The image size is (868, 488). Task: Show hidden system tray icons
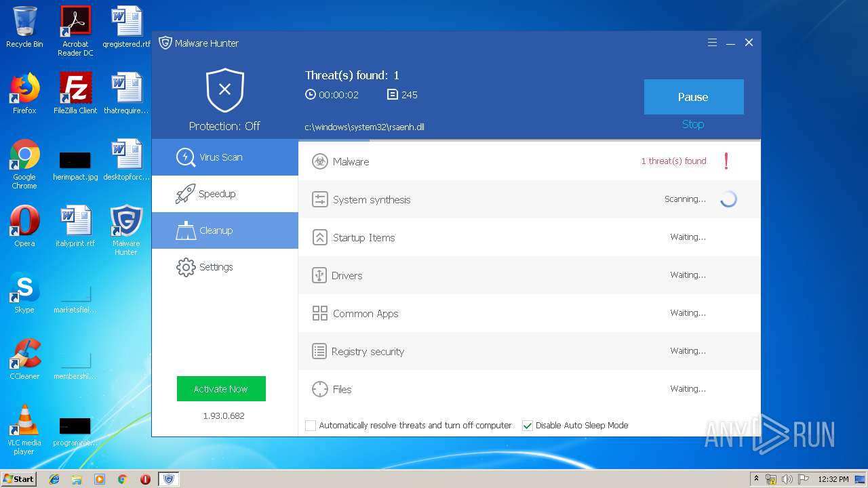pyautogui.click(x=757, y=479)
